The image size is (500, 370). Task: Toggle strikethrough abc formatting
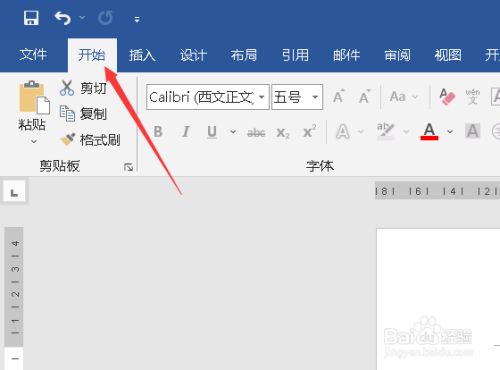pyautogui.click(x=256, y=133)
